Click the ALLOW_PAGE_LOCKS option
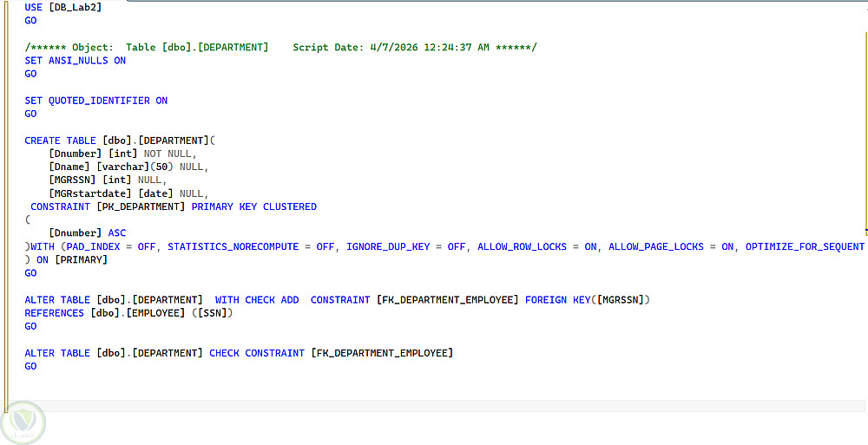This screenshot has width=868, height=445. 656,246
